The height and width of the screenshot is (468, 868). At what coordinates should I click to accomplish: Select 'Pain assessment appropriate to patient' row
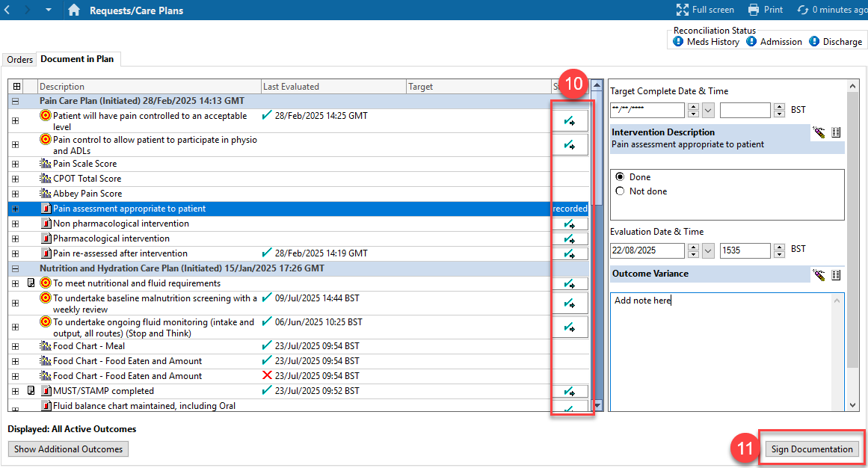tap(298, 209)
